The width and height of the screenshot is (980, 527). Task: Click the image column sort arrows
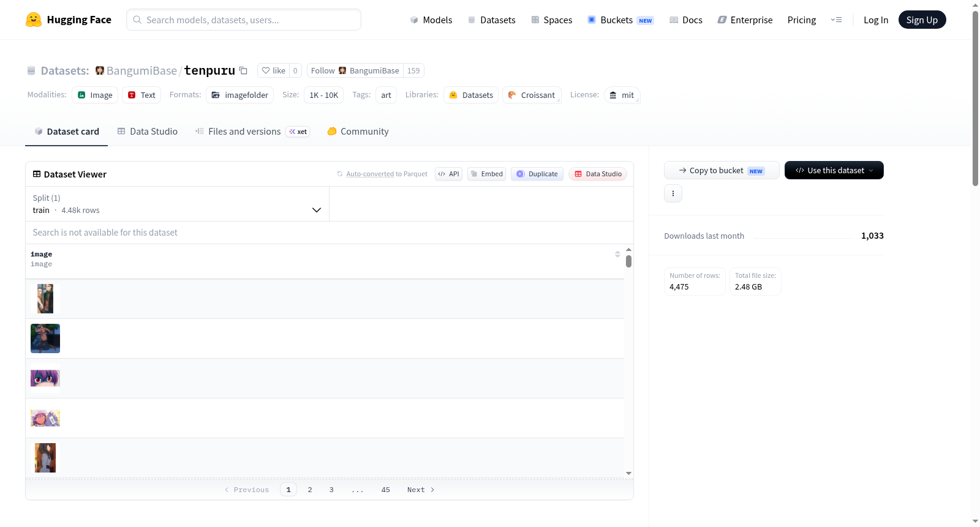(617, 254)
